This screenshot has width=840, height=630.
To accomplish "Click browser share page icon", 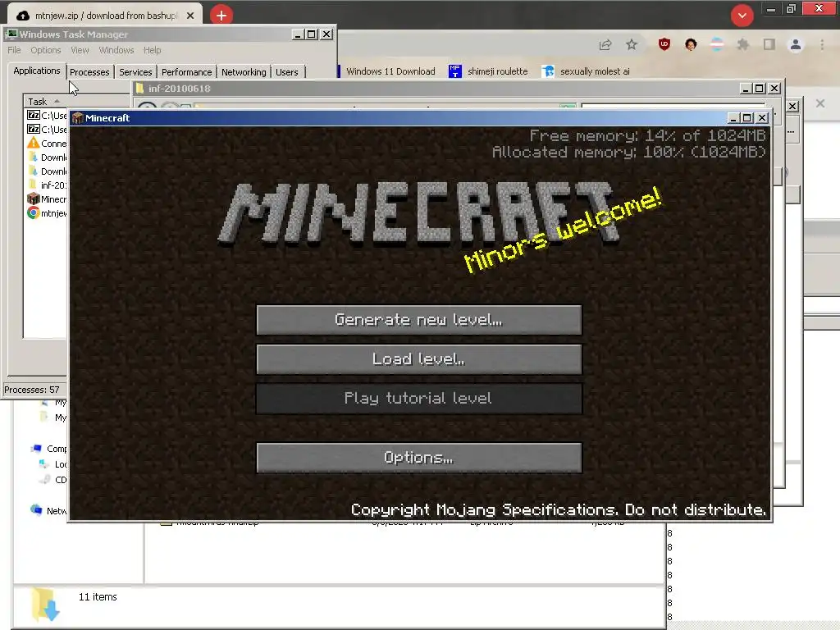I will point(605,44).
